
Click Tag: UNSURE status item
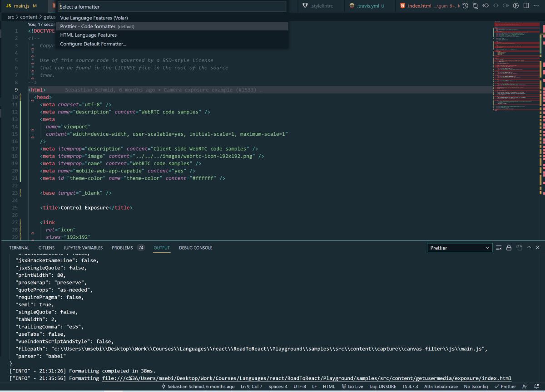pyautogui.click(x=383, y=387)
